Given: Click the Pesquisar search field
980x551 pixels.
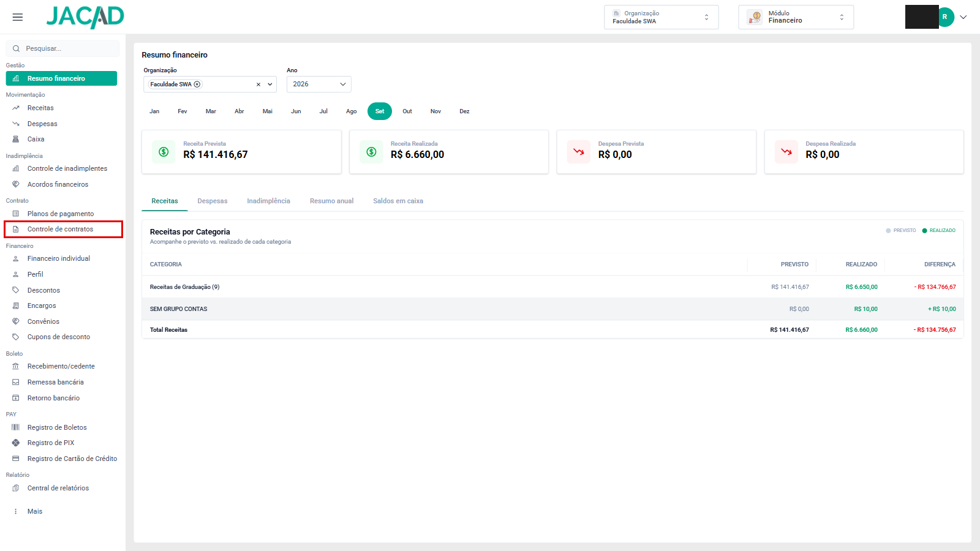Looking at the screenshot, I should coord(62,48).
